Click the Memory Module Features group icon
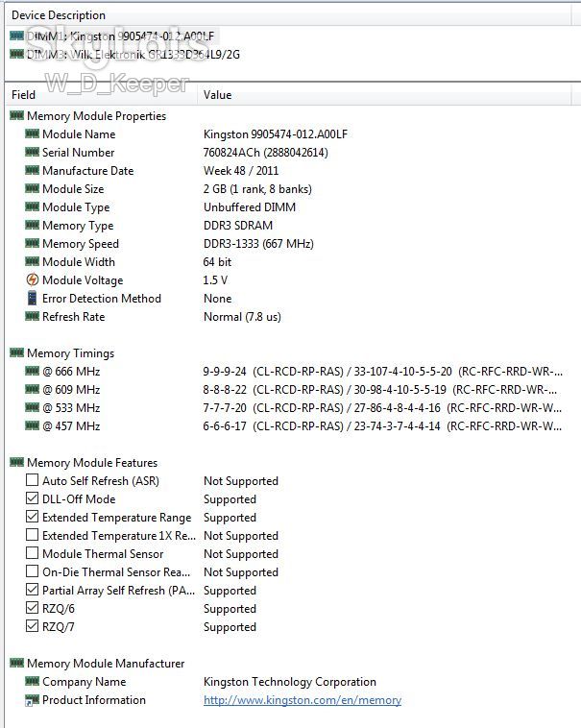 (x=16, y=462)
